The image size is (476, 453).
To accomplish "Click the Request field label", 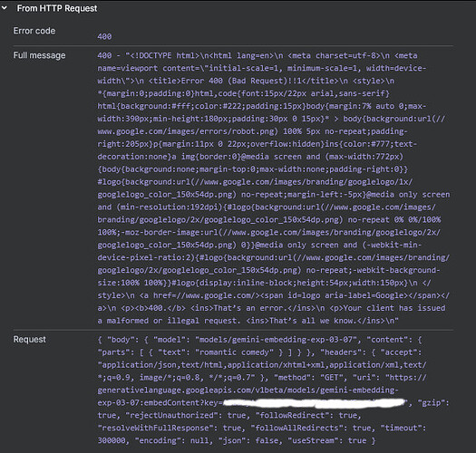I will coord(30,339).
